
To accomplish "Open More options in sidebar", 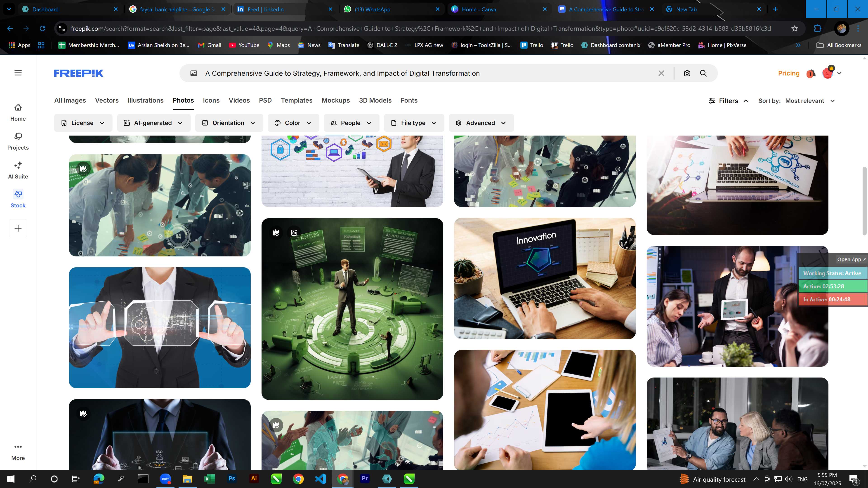I will (x=18, y=452).
